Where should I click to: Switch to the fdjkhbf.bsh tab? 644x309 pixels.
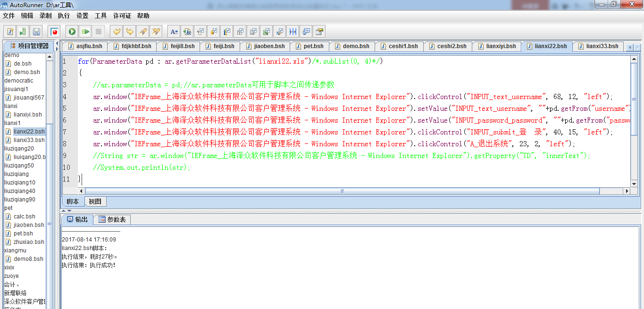pyautogui.click(x=132, y=46)
